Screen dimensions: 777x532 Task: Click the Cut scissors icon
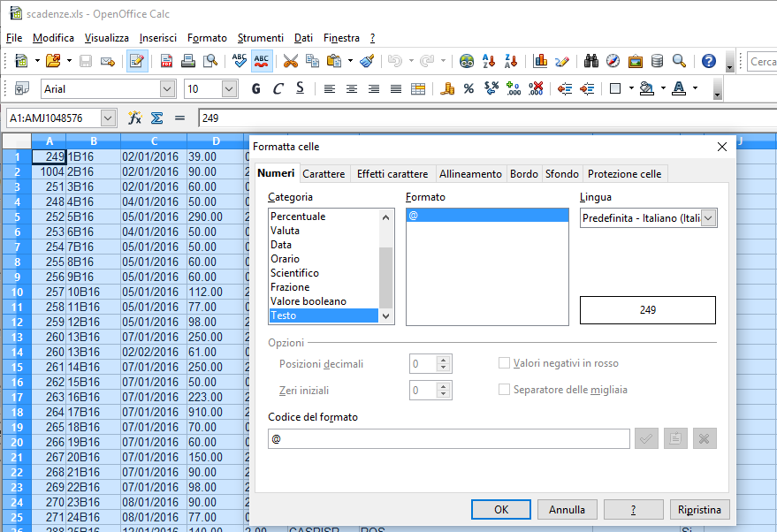(291, 61)
